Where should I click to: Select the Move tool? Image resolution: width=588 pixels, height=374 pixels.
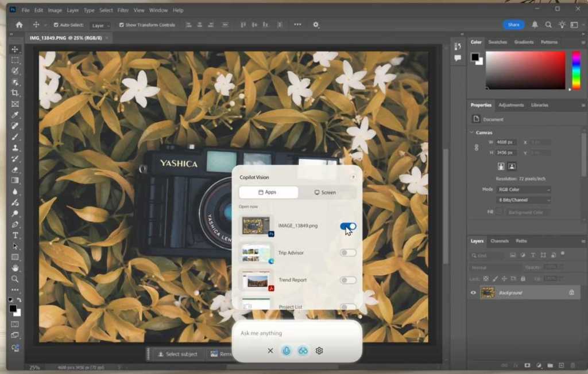15,49
